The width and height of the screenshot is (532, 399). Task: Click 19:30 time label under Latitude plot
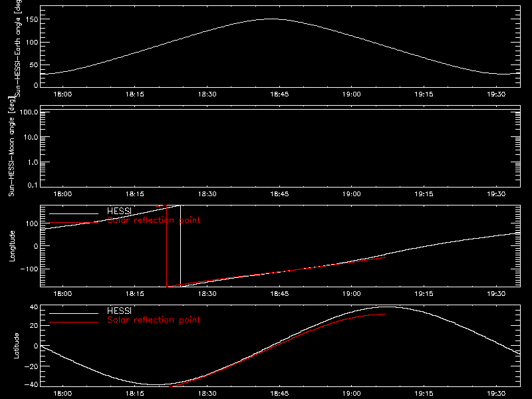click(x=496, y=393)
